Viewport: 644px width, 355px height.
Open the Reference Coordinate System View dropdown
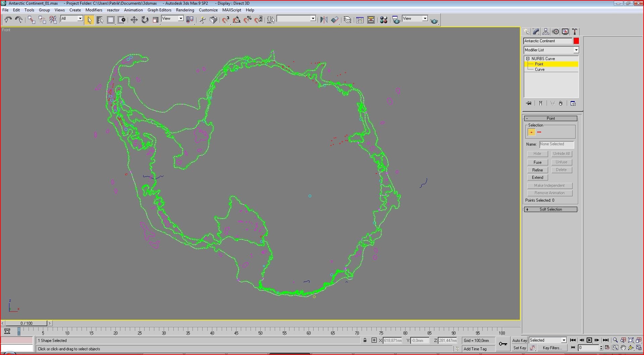[x=172, y=19]
